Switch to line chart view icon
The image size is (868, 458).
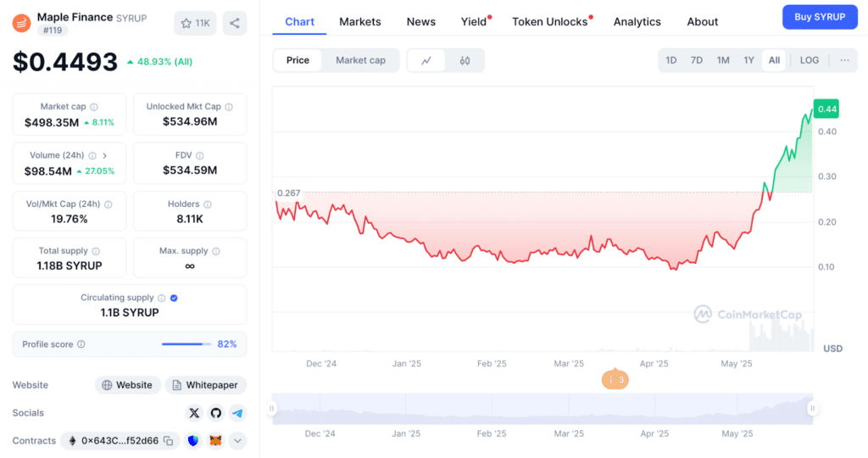click(426, 60)
